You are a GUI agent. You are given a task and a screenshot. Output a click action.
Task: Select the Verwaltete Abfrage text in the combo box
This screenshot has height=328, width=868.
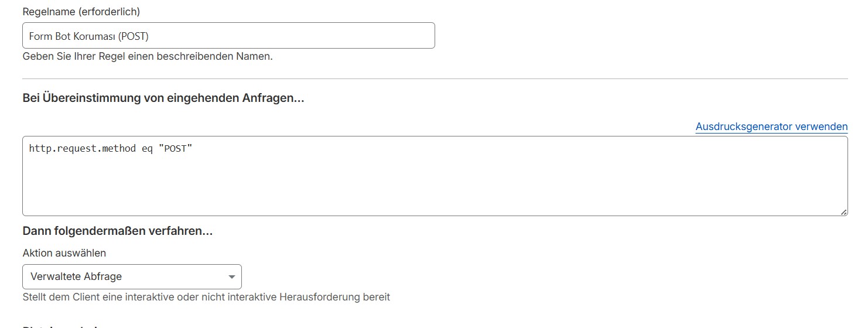(x=76, y=276)
